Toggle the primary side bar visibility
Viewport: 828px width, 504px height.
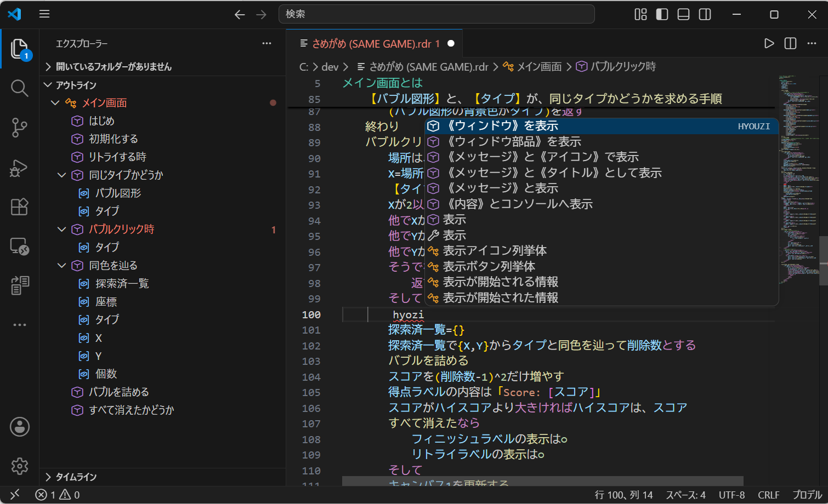click(662, 14)
